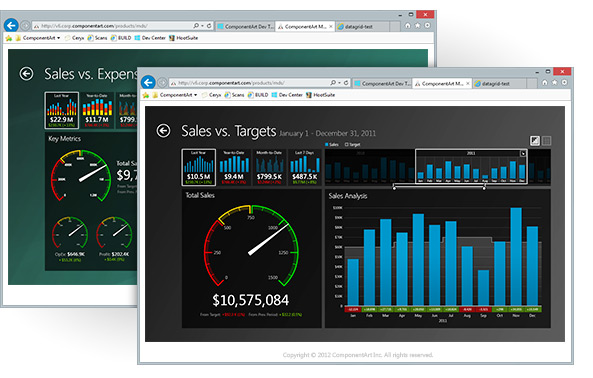Select Last 7 Days $487.5K tile
Screen dimensions: 593x378
click(x=304, y=167)
